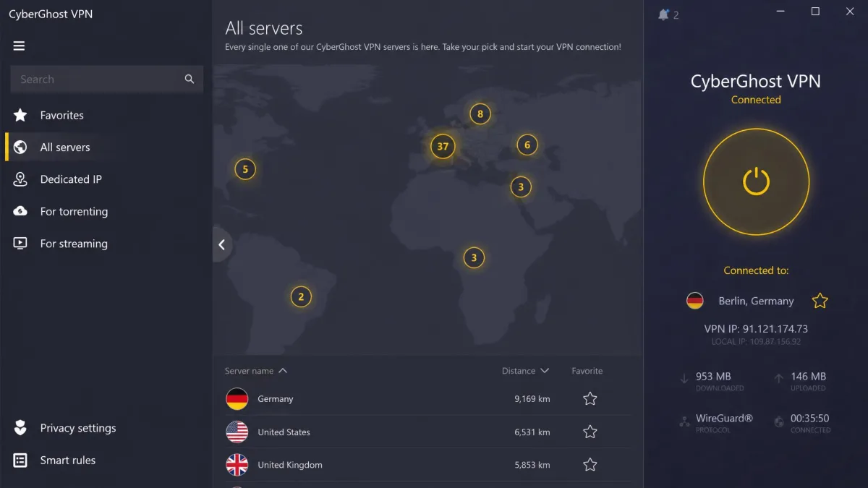This screenshot has height=488, width=868.
Task: Select the map cluster marked 2
Action: click(301, 296)
